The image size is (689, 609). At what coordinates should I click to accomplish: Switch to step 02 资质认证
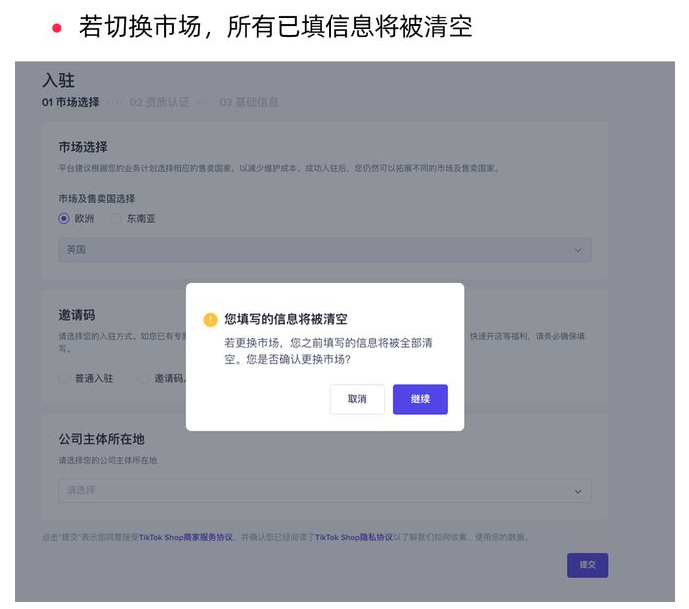pyautogui.click(x=158, y=102)
